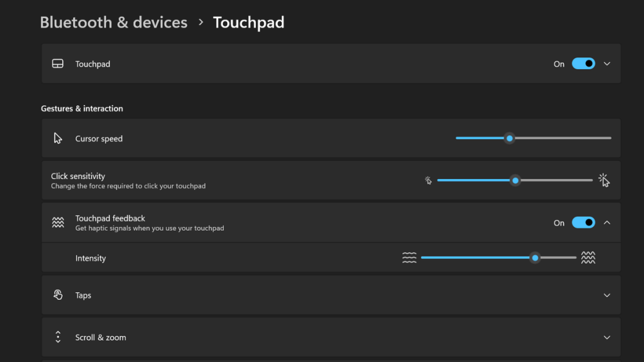Collapse the Touchpad feedback section
The height and width of the screenshot is (362, 644).
pyautogui.click(x=607, y=222)
